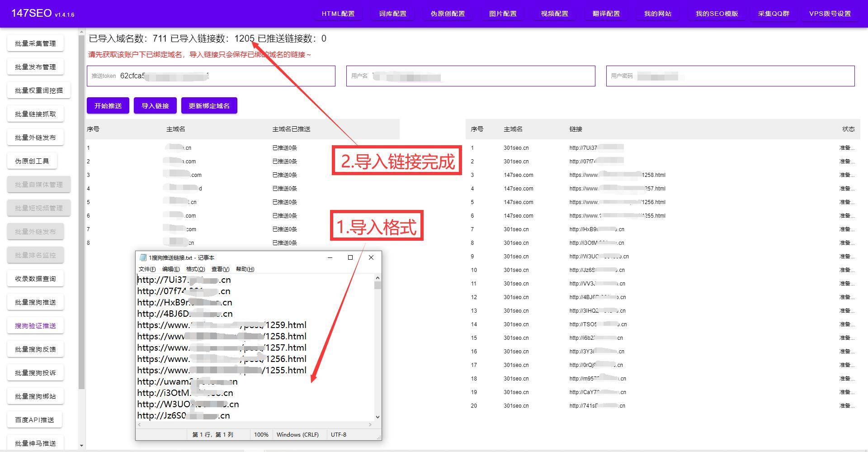The height and width of the screenshot is (452, 868).
Task: Click the 开始推送 button
Action: point(108,106)
